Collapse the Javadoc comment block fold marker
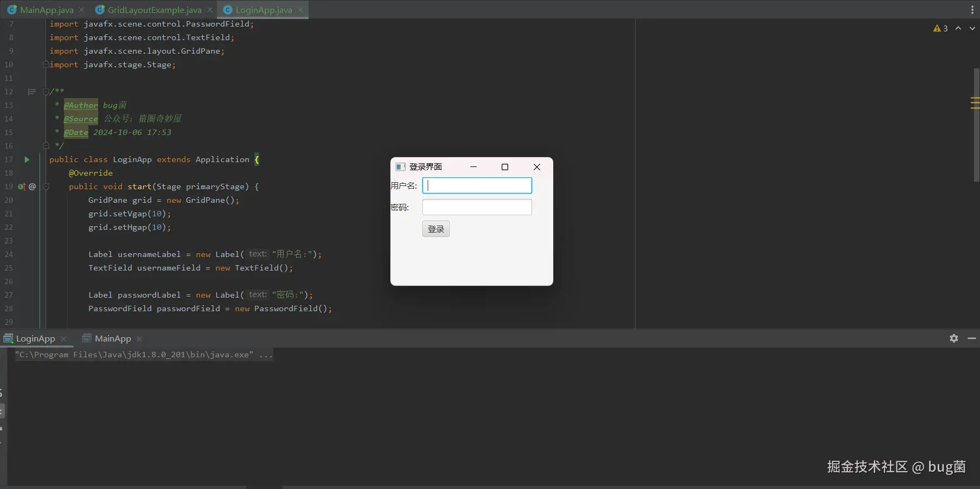The height and width of the screenshot is (489, 980). point(46,92)
